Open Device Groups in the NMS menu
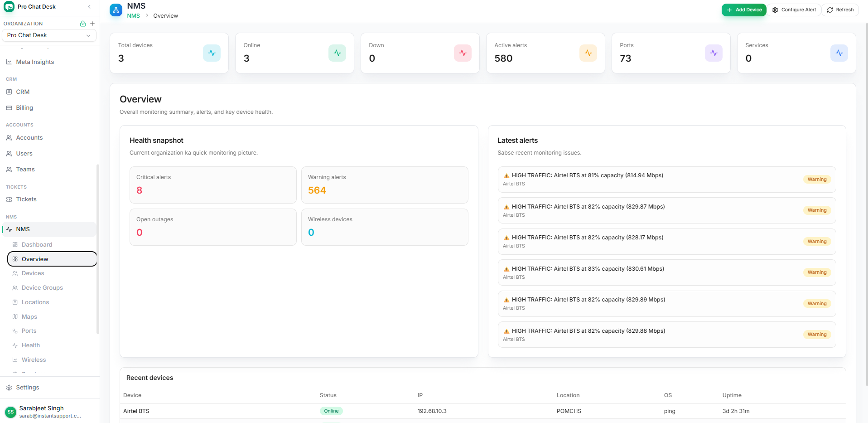The width and height of the screenshot is (868, 423). click(42, 288)
